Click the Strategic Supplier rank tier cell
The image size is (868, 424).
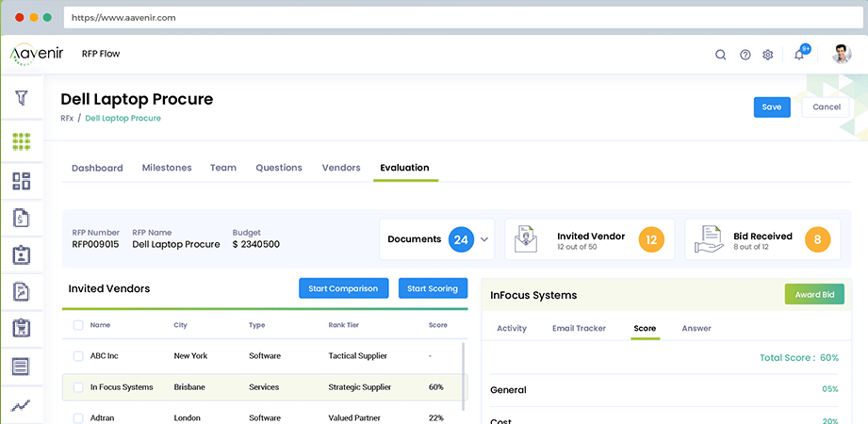tap(360, 387)
